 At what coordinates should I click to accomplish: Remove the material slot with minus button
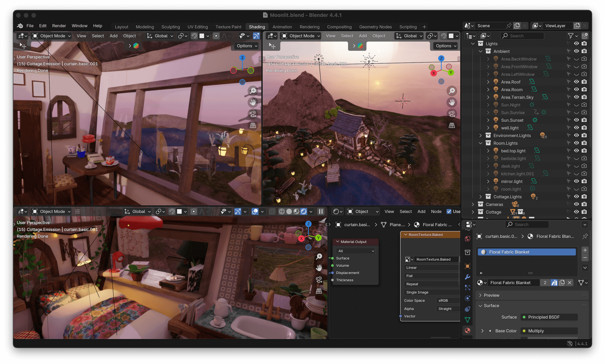pos(585,258)
